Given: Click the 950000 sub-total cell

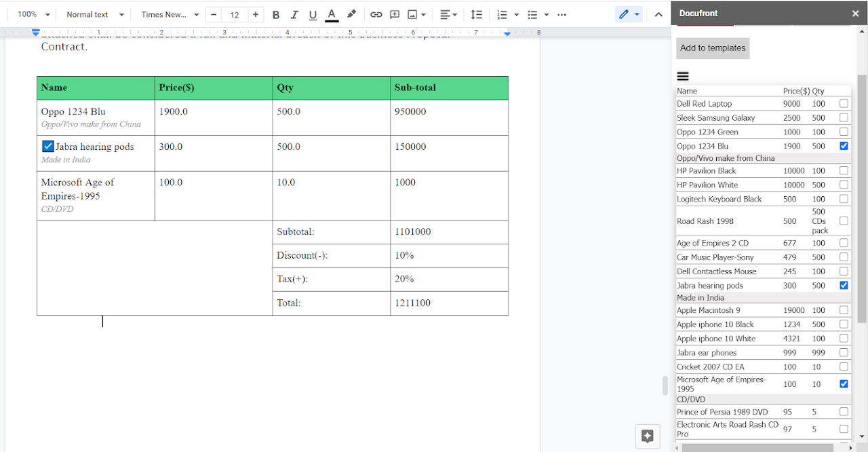Looking at the screenshot, I should [449, 117].
